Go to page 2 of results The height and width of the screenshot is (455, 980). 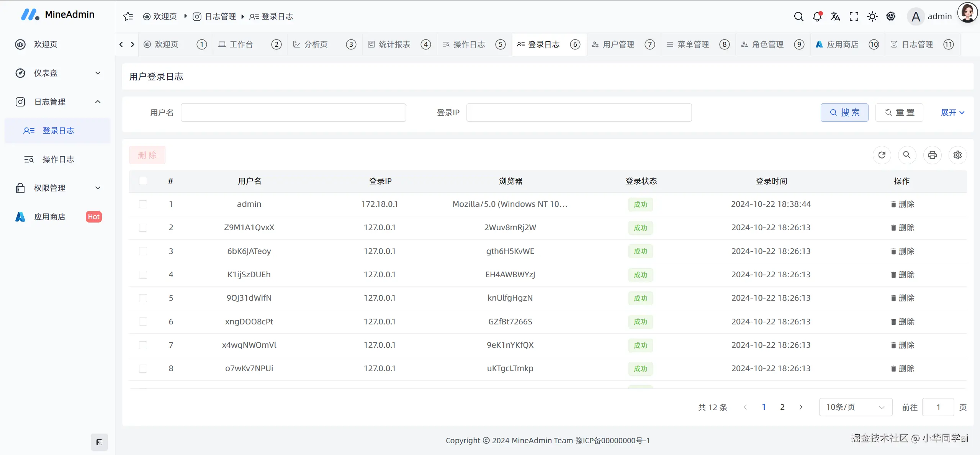tap(782, 407)
